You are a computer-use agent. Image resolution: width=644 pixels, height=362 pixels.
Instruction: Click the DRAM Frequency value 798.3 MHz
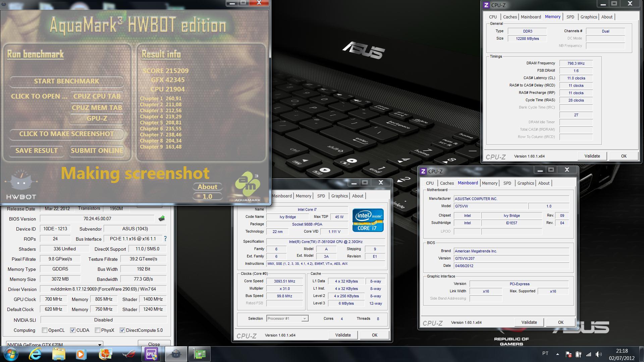point(576,63)
